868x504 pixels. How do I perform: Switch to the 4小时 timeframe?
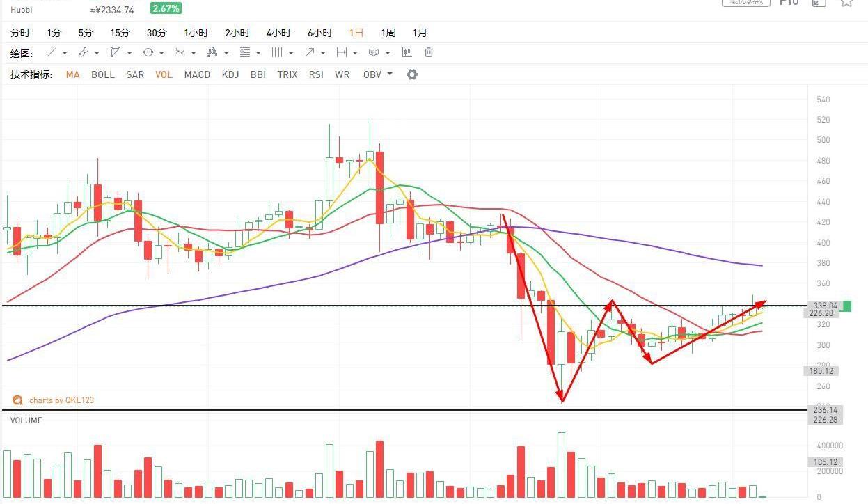coord(278,33)
